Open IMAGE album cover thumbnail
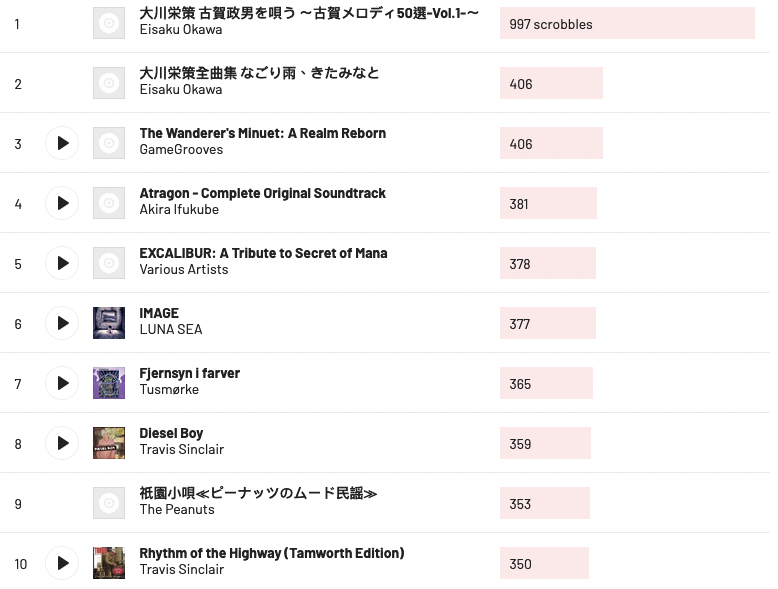This screenshot has height=589, width=778. click(109, 323)
